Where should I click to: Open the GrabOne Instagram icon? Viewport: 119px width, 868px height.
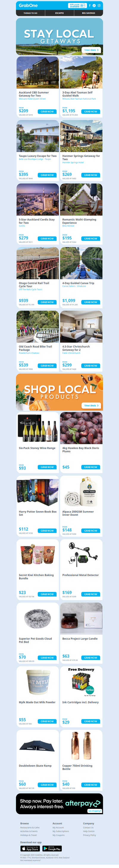(99, 5)
